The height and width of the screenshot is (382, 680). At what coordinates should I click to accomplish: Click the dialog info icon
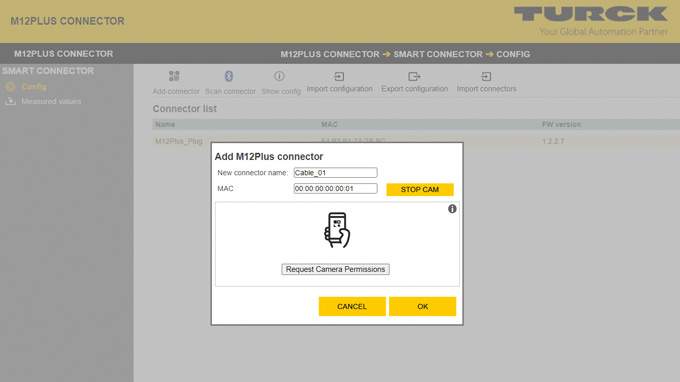point(452,209)
